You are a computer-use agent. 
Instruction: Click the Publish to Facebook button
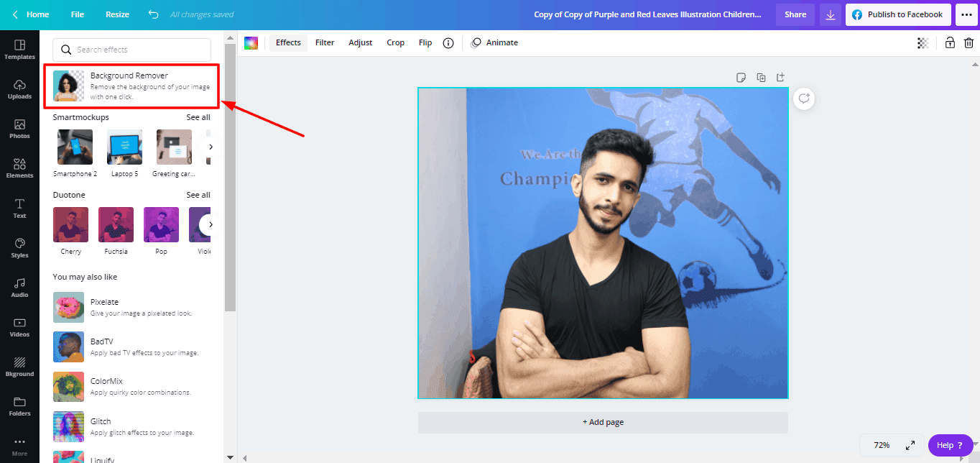click(x=897, y=14)
